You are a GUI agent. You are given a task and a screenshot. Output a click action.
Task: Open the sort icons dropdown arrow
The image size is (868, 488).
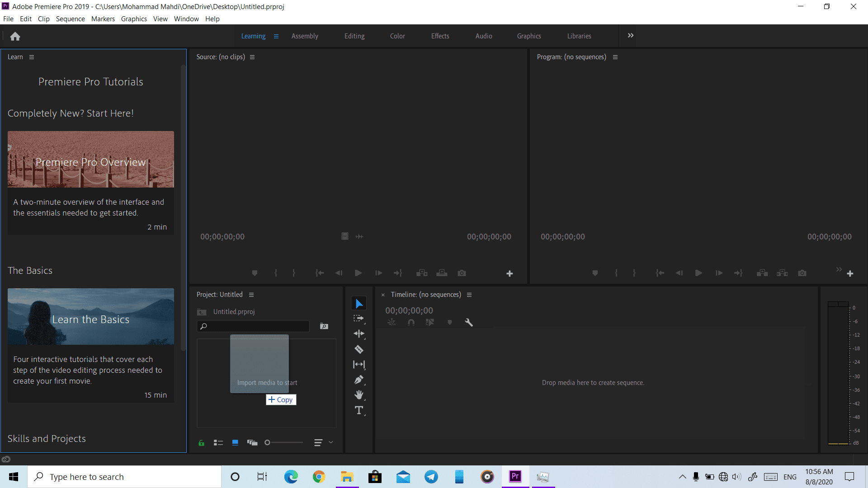331,442
